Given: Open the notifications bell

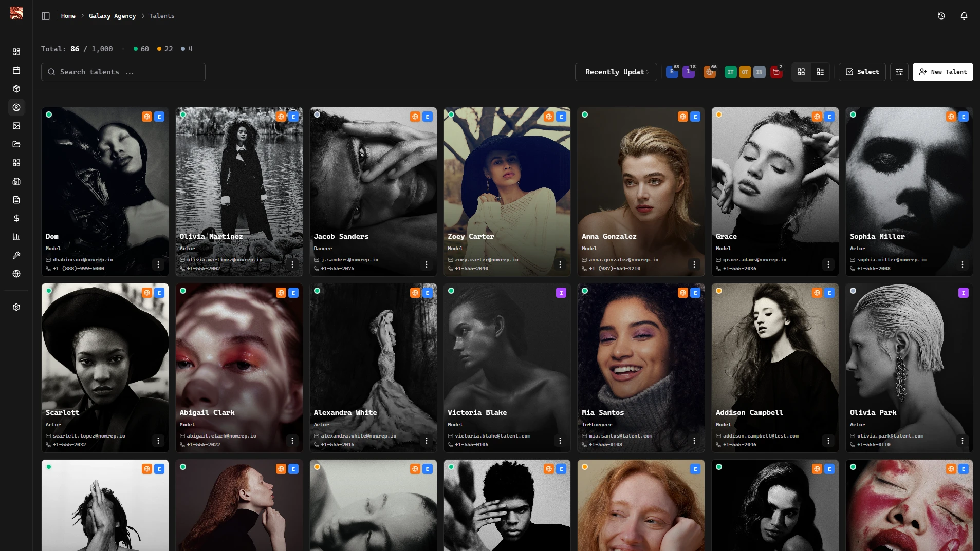Looking at the screenshot, I should (x=964, y=16).
